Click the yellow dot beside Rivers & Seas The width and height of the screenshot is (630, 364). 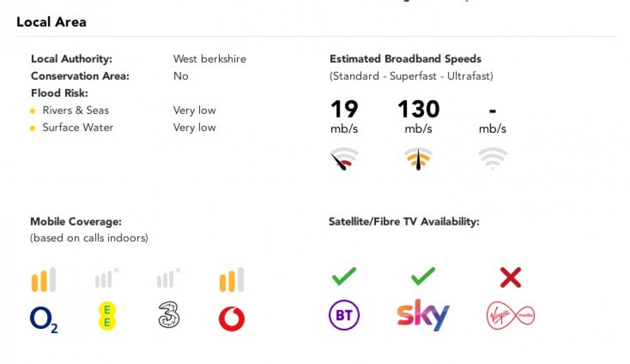[x=33, y=111]
